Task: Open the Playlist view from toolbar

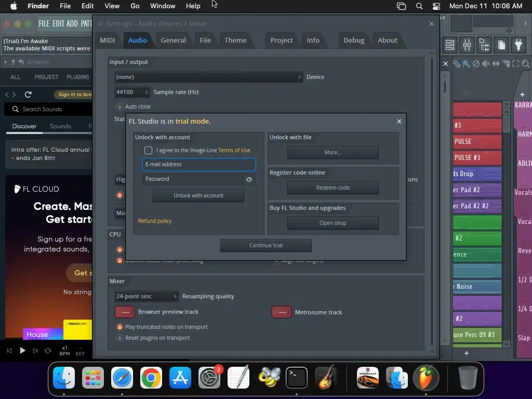Action: (x=450, y=45)
